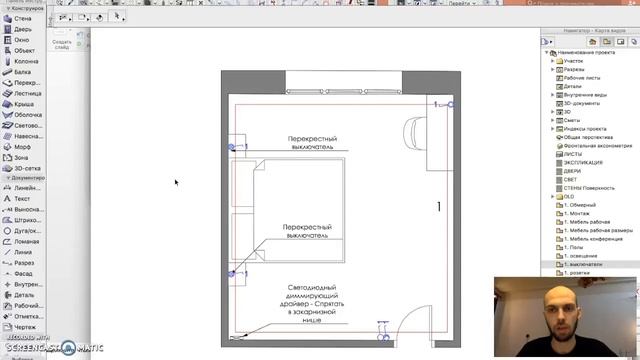Select Рабочие листы in Navigator
The width and height of the screenshot is (640, 360).
click(578, 78)
